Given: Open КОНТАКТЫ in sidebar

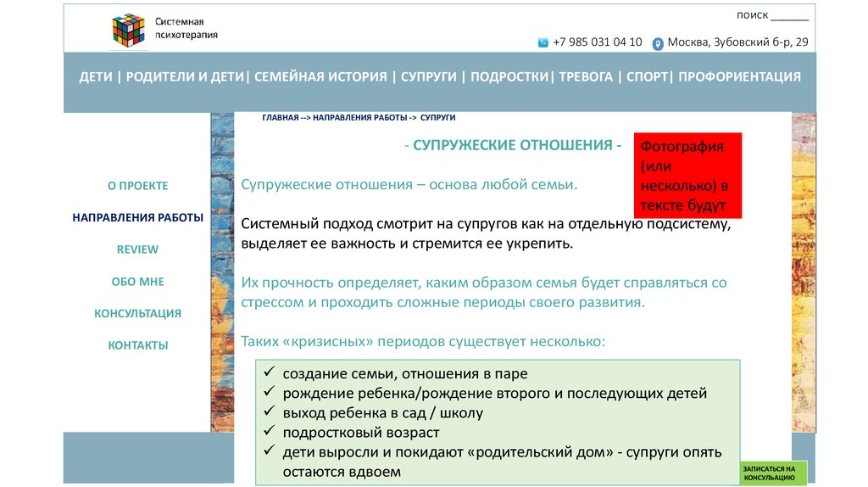Looking at the screenshot, I should point(138,345).
